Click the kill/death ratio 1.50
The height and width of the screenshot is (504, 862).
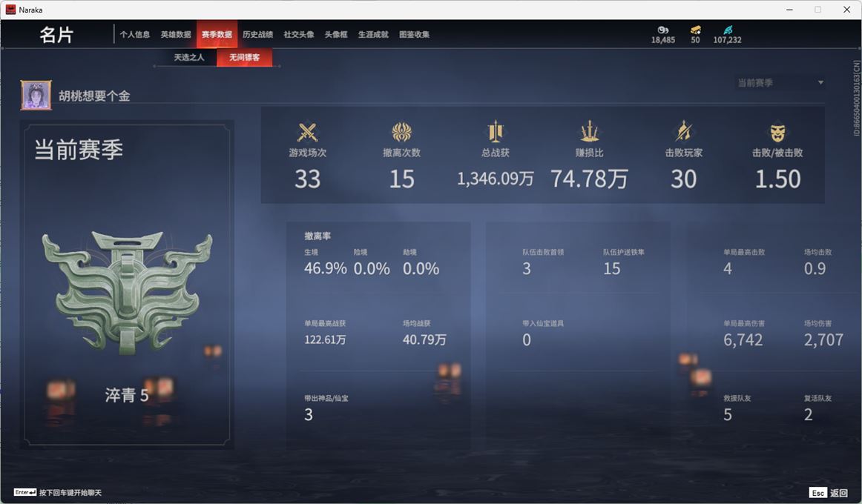(777, 179)
